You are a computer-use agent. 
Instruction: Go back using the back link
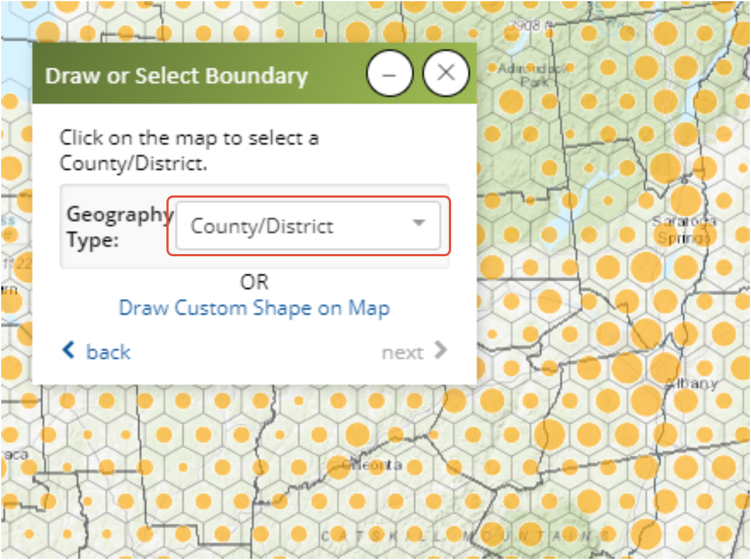(x=95, y=352)
